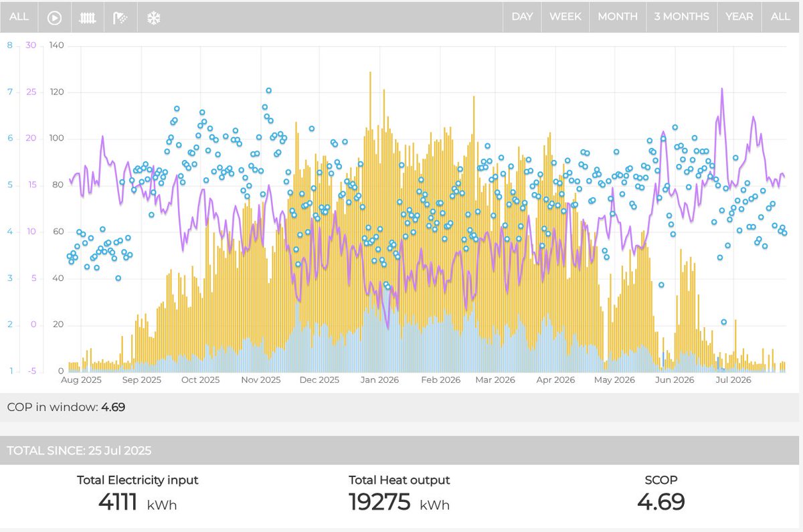
Task: Switch time range to YEAR
Action: point(739,17)
